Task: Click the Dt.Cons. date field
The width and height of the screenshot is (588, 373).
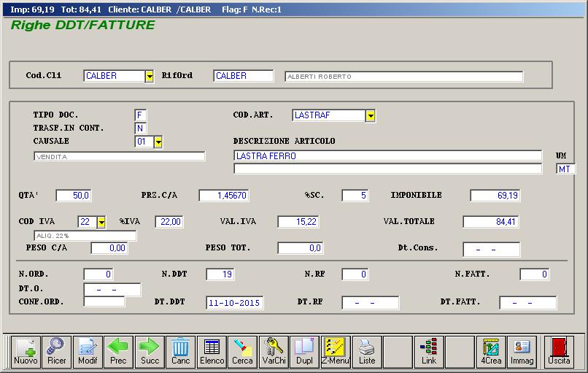Action: tap(492, 250)
